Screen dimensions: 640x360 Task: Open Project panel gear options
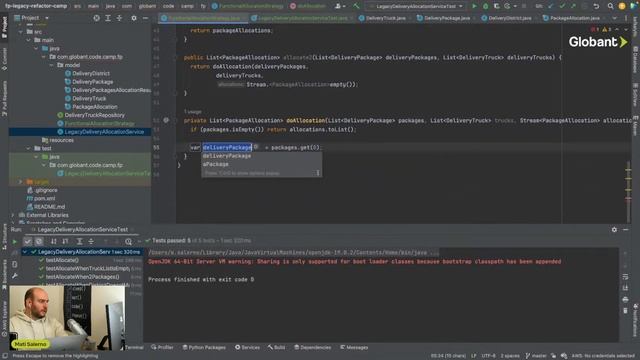click(x=134, y=18)
